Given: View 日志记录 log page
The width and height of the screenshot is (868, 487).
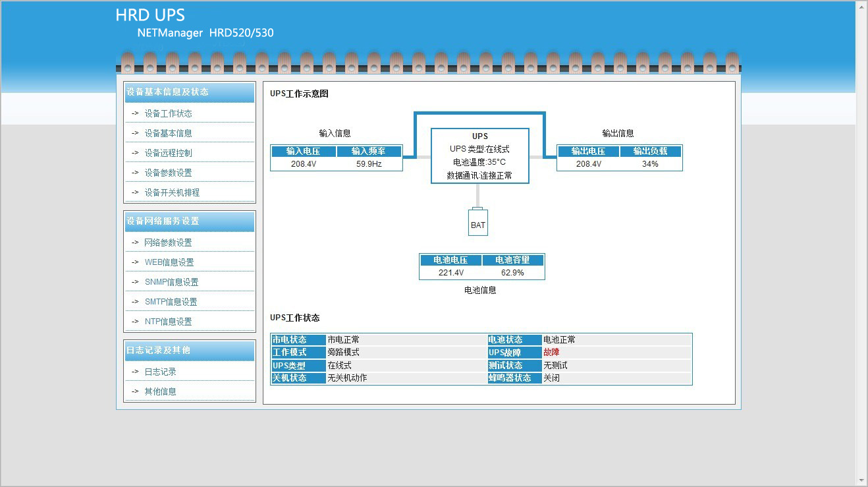Looking at the screenshot, I should coord(160,372).
